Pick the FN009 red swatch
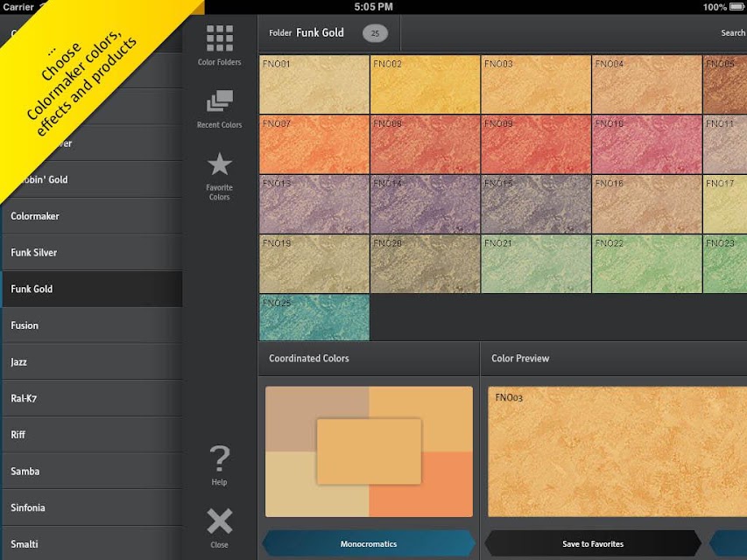This screenshot has width=747, height=560. pos(536,144)
